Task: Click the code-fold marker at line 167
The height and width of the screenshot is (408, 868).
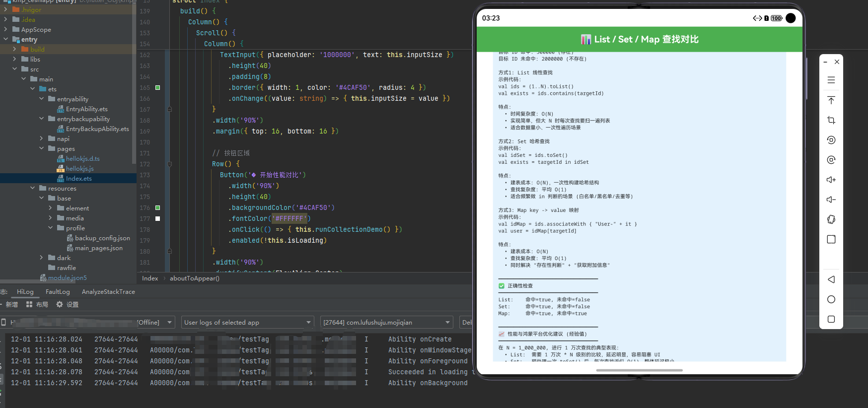Action: tap(169, 109)
